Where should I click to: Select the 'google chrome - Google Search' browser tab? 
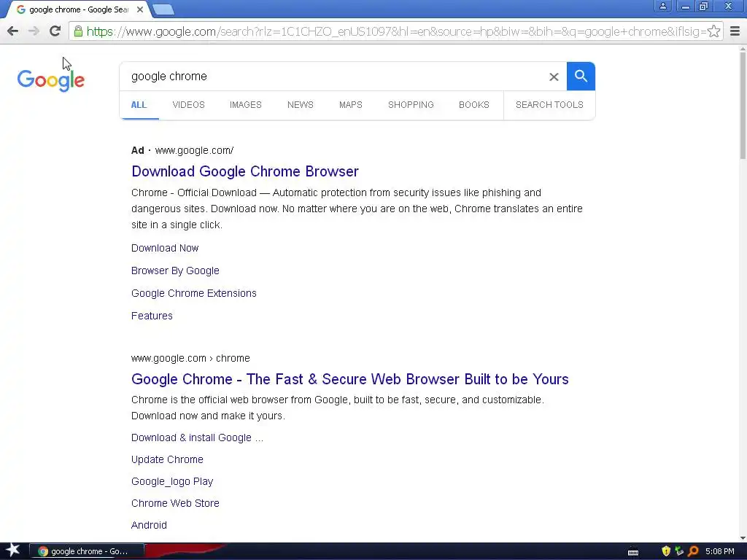[x=79, y=9]
